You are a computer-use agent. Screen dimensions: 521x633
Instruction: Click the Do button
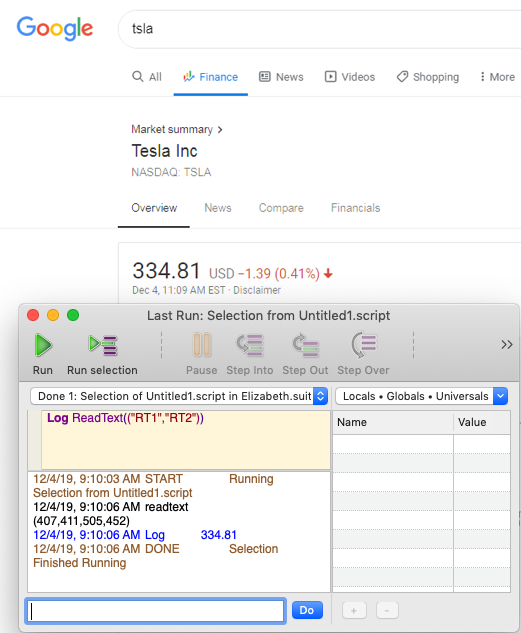[x=307, y=610]
